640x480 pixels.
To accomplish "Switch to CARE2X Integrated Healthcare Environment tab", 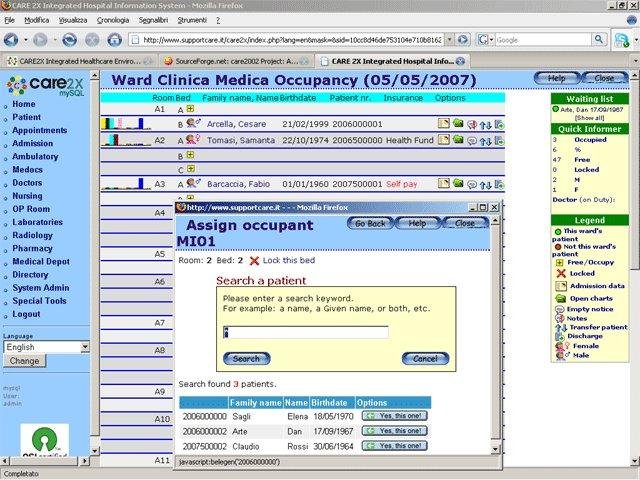I will 79,61.
